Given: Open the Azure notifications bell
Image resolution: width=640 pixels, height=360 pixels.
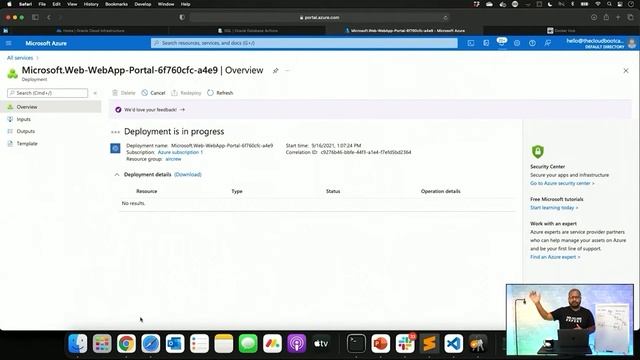Looking at the screenshot, I should [x=502, y=43].
